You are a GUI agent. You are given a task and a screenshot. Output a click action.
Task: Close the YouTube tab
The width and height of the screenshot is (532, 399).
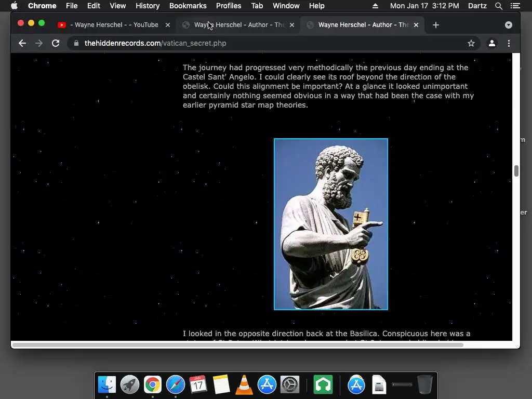click(168, 25)
